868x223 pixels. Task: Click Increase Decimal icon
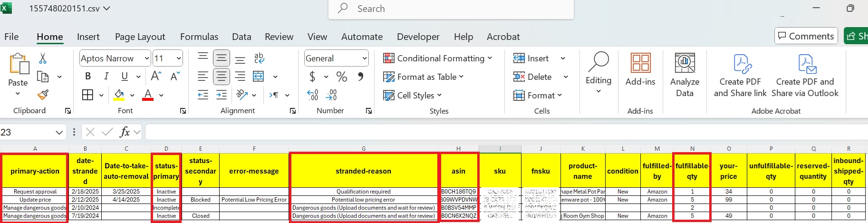pyautogui.click(x=312, y=95)
